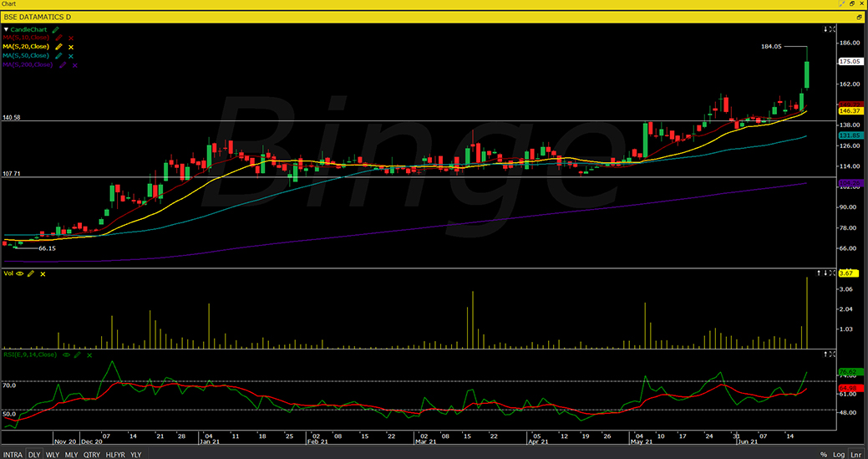Switch to the HLFYR half-yearly timeframe

(115, 455)
